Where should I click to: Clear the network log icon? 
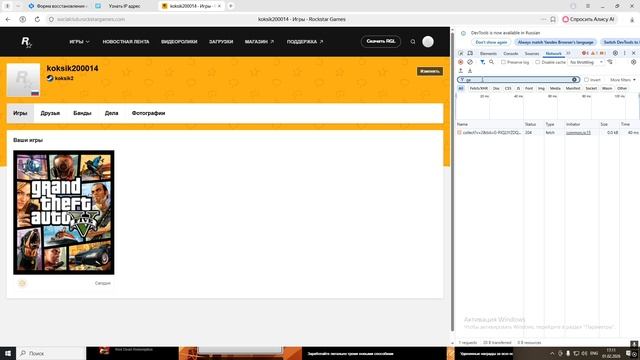coord(470,62)
